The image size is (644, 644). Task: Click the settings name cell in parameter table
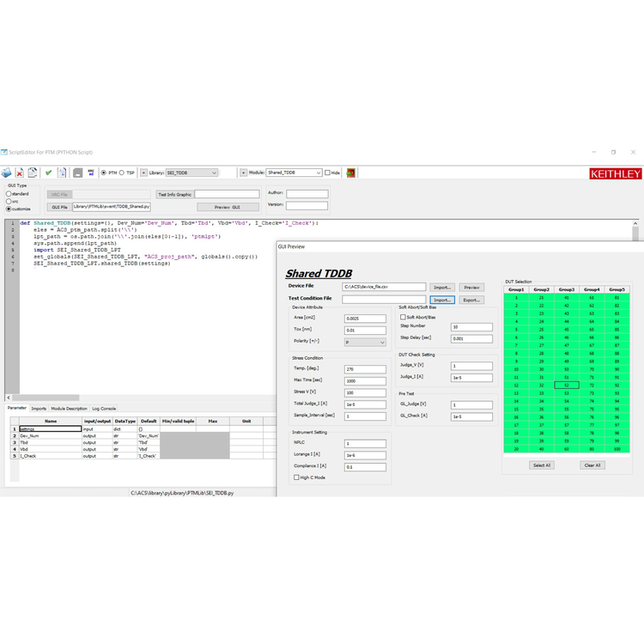[51, 428]
